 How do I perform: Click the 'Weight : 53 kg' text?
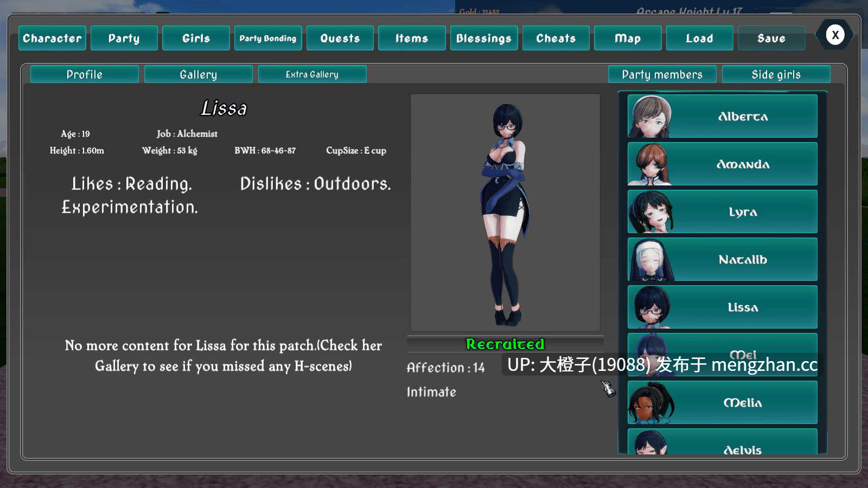tap(170, 151)
